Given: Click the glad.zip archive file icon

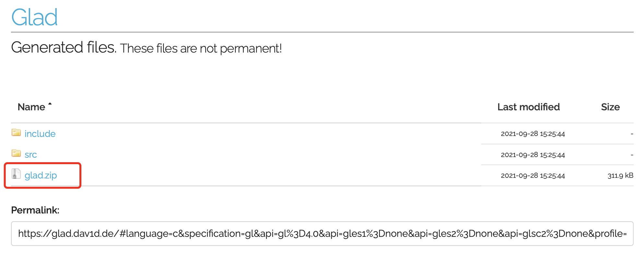Looking at the screenshot, I should (16, 174).
